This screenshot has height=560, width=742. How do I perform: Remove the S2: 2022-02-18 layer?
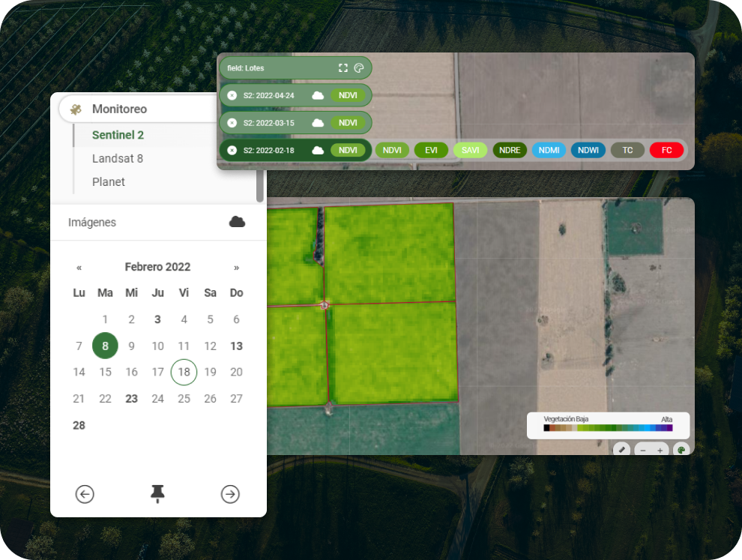(x=232, y=151)
